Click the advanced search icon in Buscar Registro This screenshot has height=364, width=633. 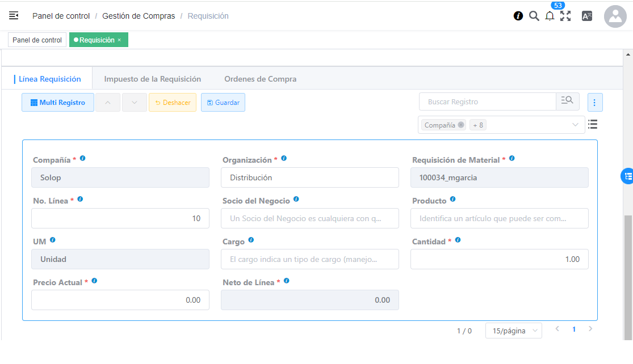click(567, 101)
